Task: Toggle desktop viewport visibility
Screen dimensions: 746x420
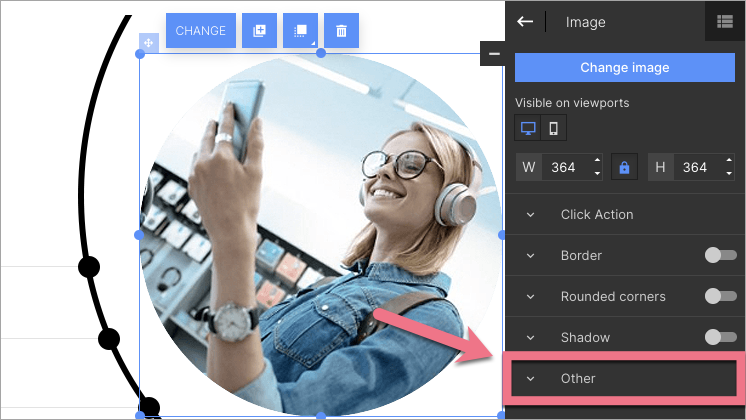Action: tap(528, 128)
